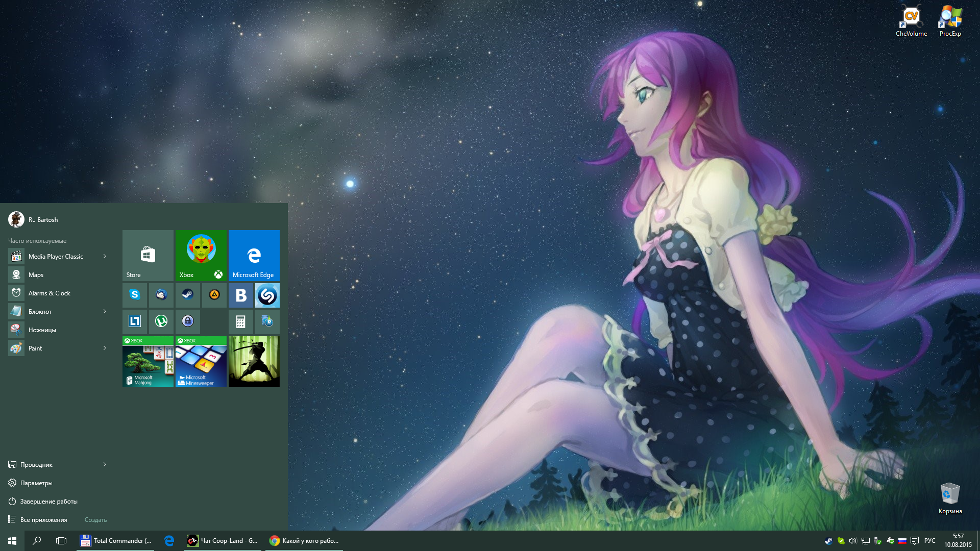Show Все приложения list

point(38,519)
